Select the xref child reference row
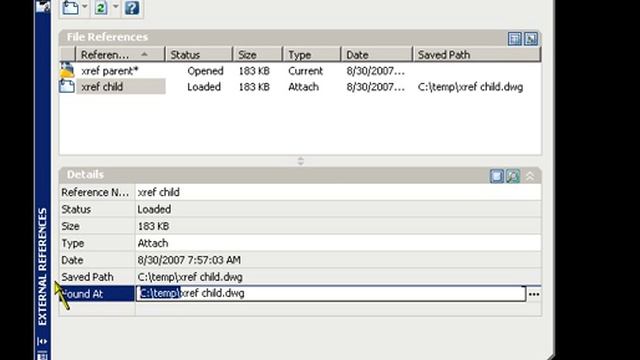This screenshot has height=360, width=640. [300, 87]
